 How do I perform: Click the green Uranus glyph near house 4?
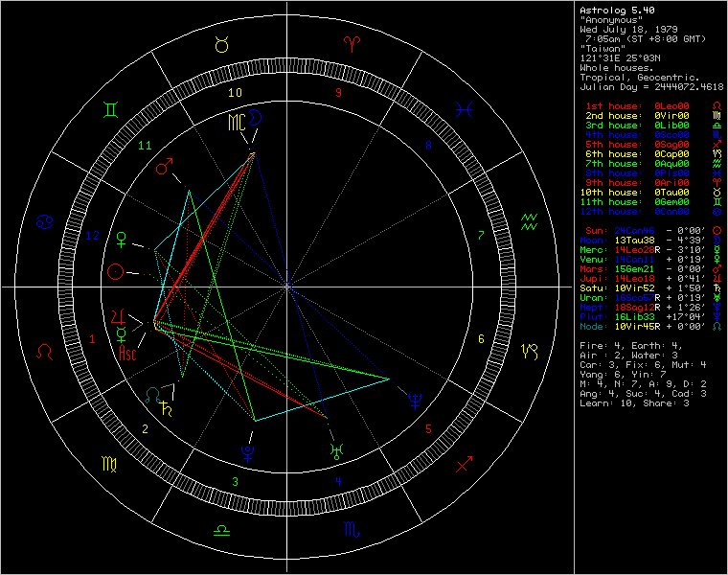pos(336,451)
